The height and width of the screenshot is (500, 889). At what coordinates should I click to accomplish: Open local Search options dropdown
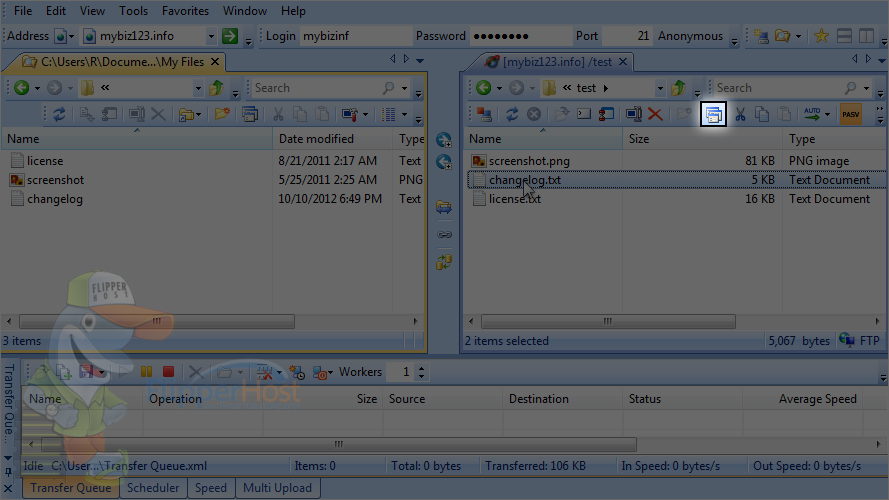[x=404, y=88]
